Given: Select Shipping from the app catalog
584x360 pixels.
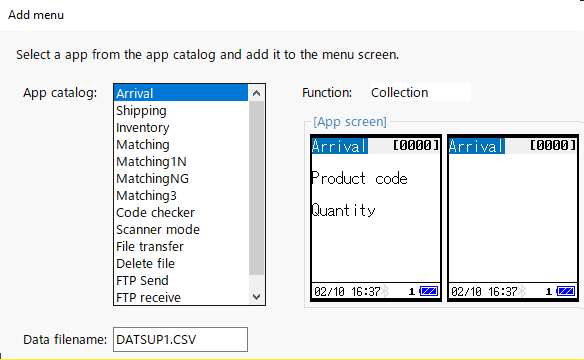Looking at the screenshot, I should click(x=181, y=111).
